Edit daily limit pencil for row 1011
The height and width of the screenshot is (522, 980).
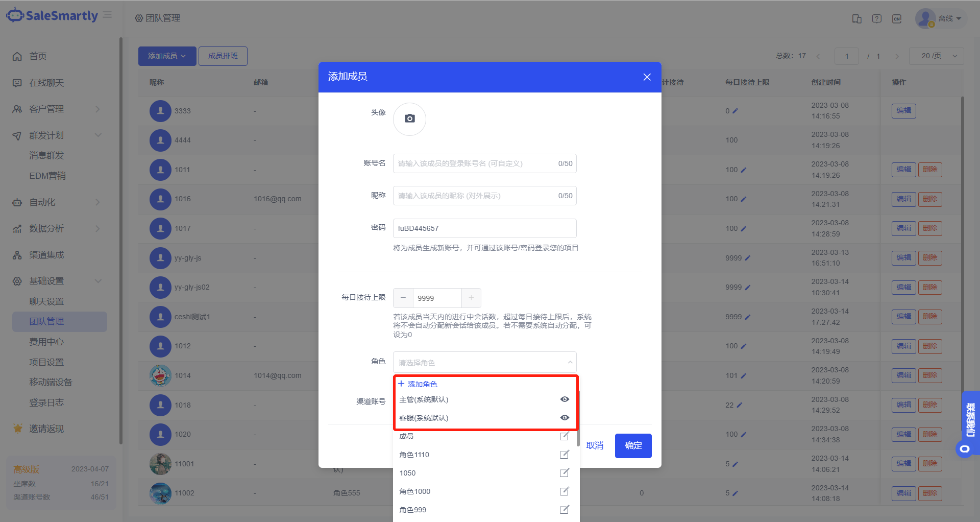(743, 170)
